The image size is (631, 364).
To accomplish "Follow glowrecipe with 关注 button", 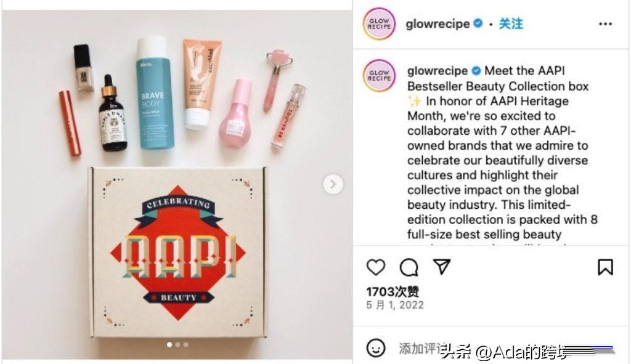I will 511,24.
